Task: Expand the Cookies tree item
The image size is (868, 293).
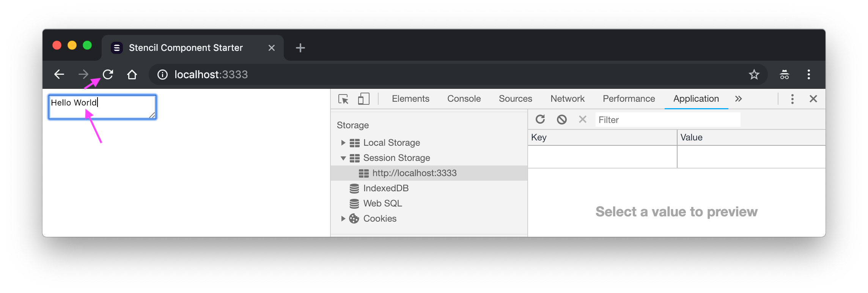Action: pyautogui.click(x=343, y=218)
